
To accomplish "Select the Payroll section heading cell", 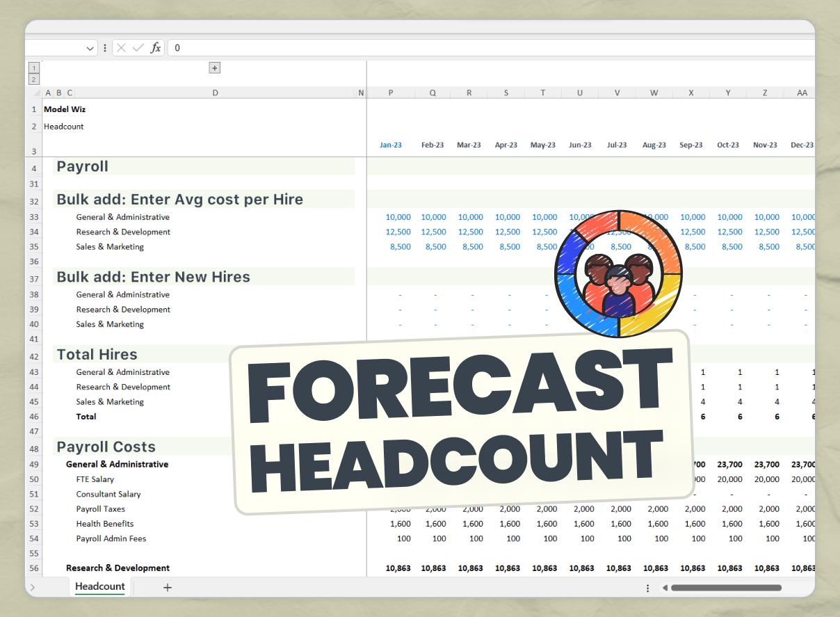I will tap(82, 166).
